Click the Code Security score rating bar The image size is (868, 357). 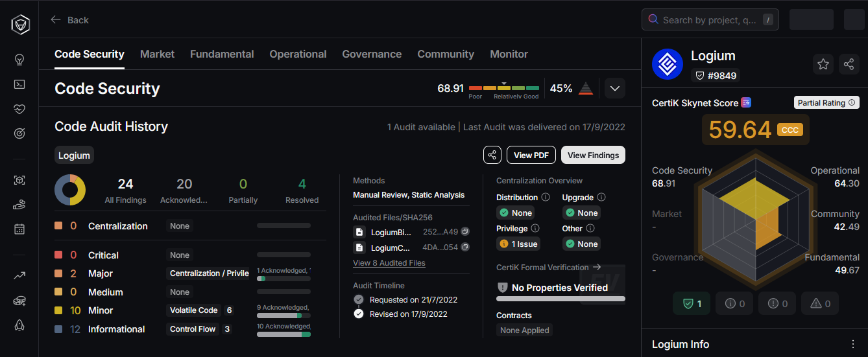click(x=504, y=87)
